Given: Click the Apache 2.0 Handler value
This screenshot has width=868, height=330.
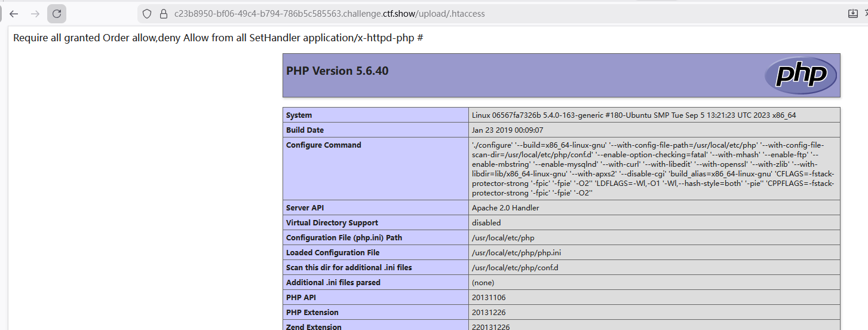Looking at the screenshot, I should coord(505,208).
